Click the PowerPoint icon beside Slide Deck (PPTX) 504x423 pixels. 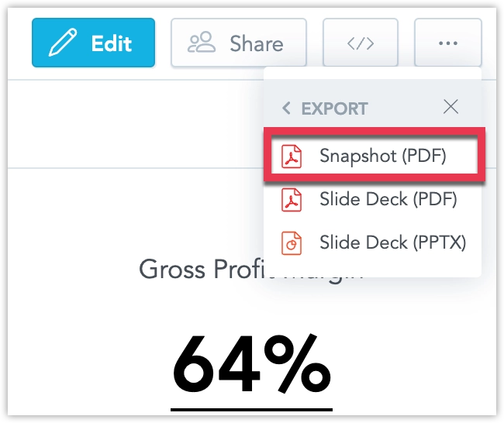click(292, 243)
